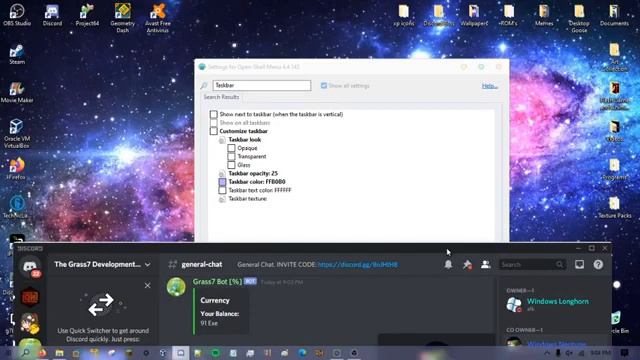The width and height of the screenshot is (640, 360).
Task: Open Microsoft Edge from the taskbar
Action: (x=302, y=353)
